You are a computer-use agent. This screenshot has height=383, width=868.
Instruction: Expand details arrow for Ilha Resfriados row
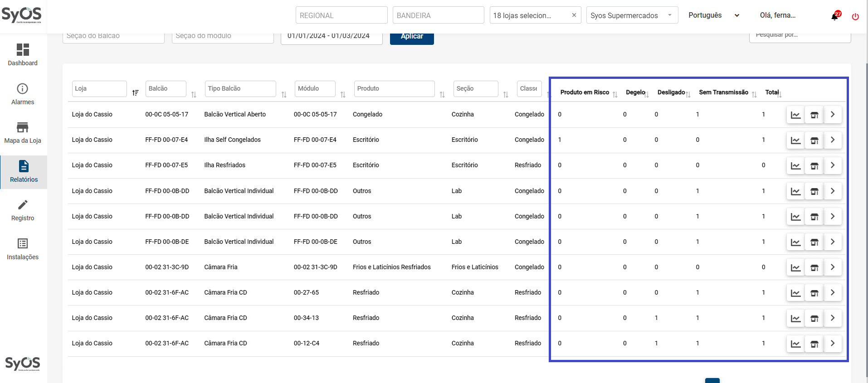[x=833, y=165]
